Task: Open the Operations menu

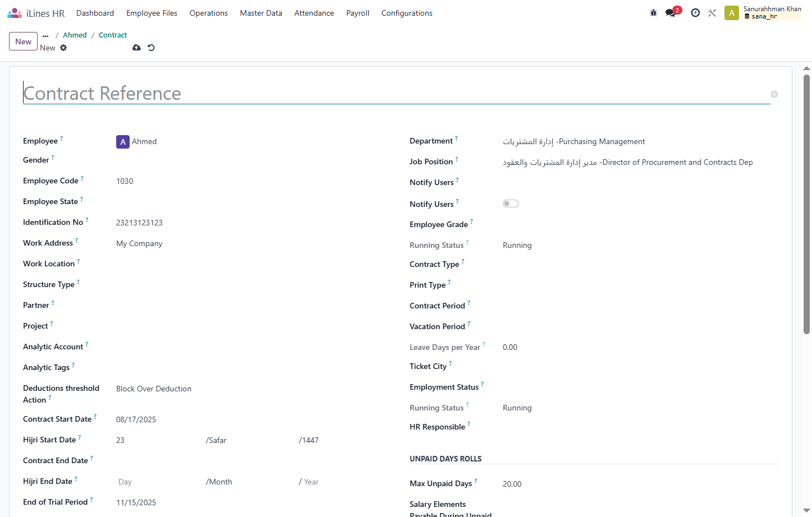Action: pos(209,13)
